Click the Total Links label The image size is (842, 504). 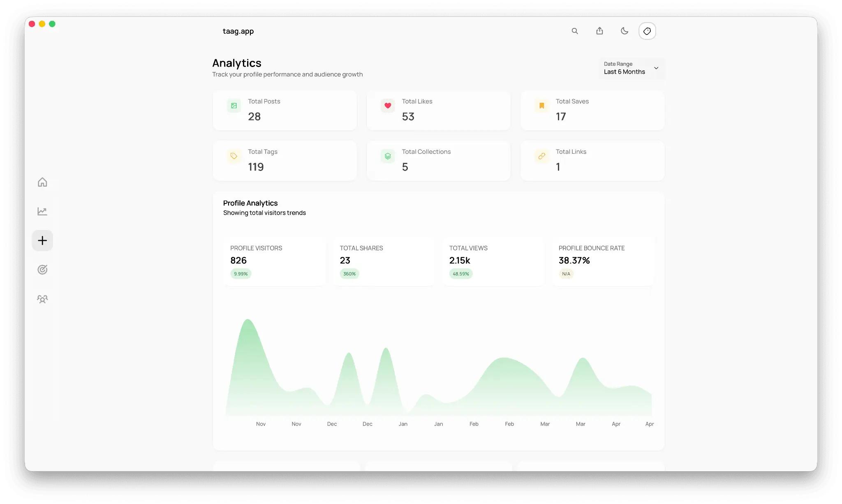(571, 152)
